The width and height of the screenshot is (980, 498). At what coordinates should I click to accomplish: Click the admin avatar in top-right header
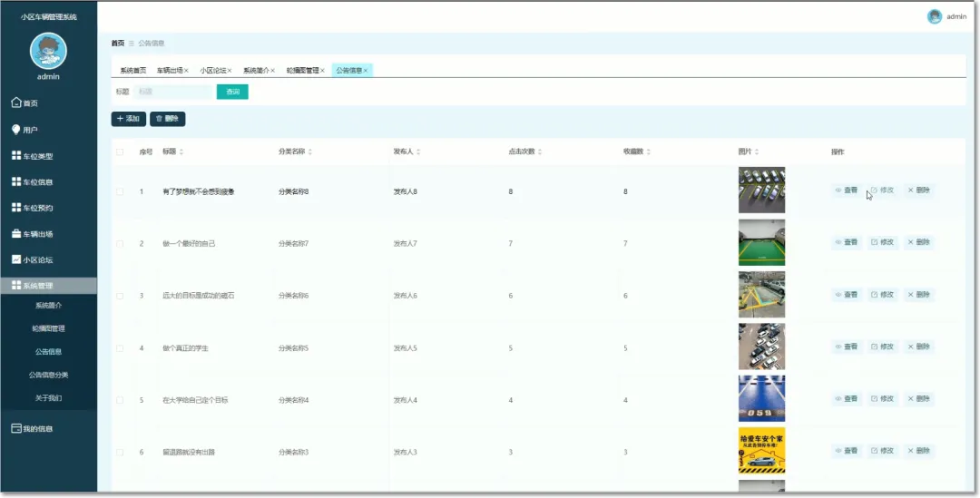935,17
